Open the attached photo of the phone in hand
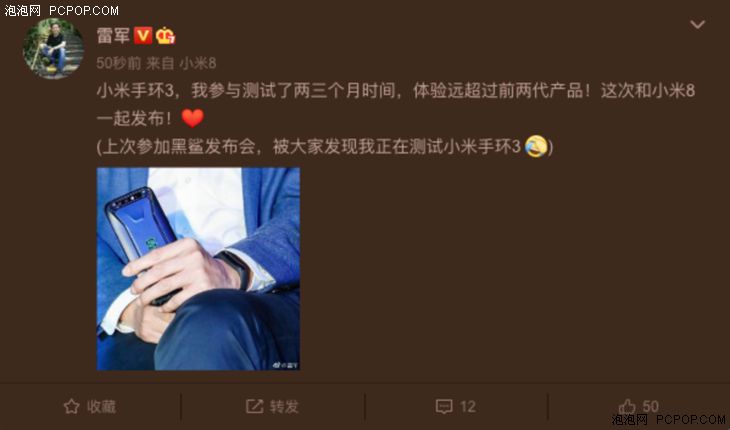This screenshot has height=430, width=730. coord(198,269)
